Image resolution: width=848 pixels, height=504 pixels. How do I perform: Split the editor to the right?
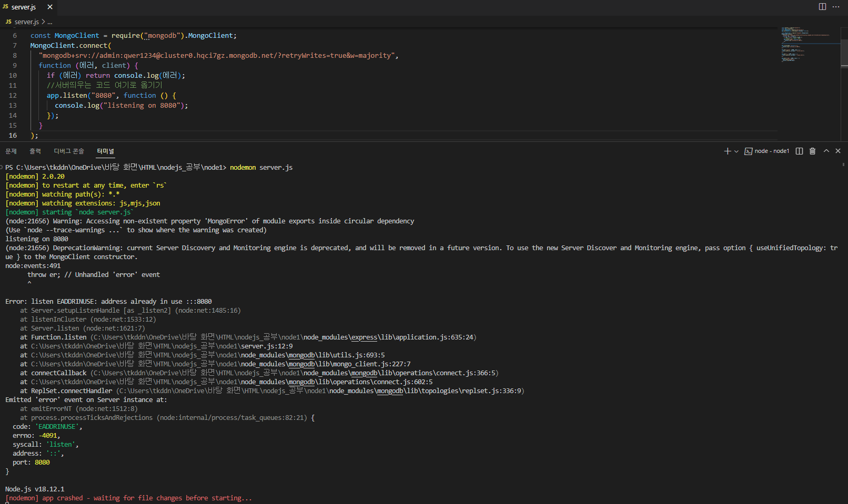pyautogui.click(x=822, y=6)
